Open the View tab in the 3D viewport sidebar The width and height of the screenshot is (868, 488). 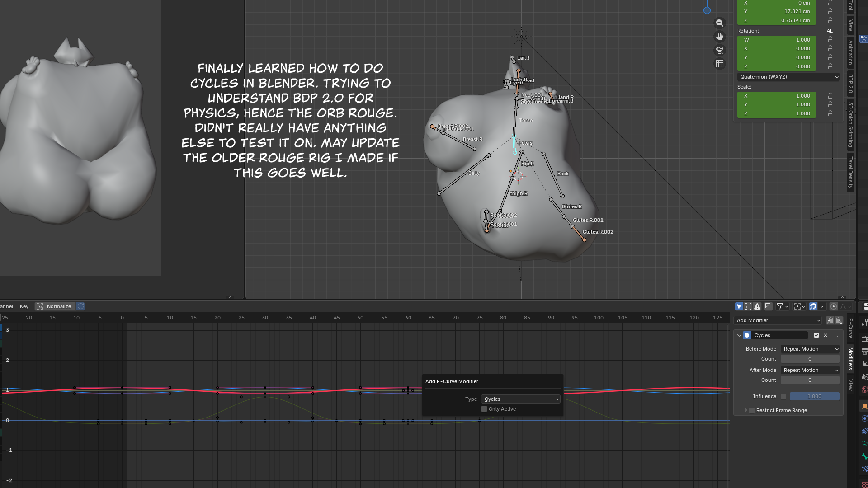pyautogui.click(x=850, y=25)
